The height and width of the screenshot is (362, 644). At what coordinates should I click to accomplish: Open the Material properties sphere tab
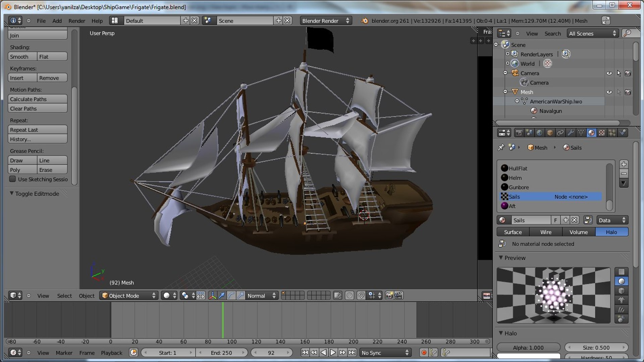click(591, 133)
